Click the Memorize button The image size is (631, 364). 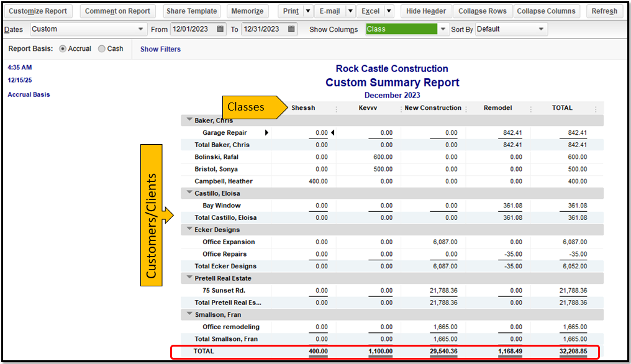pos(247,11)
